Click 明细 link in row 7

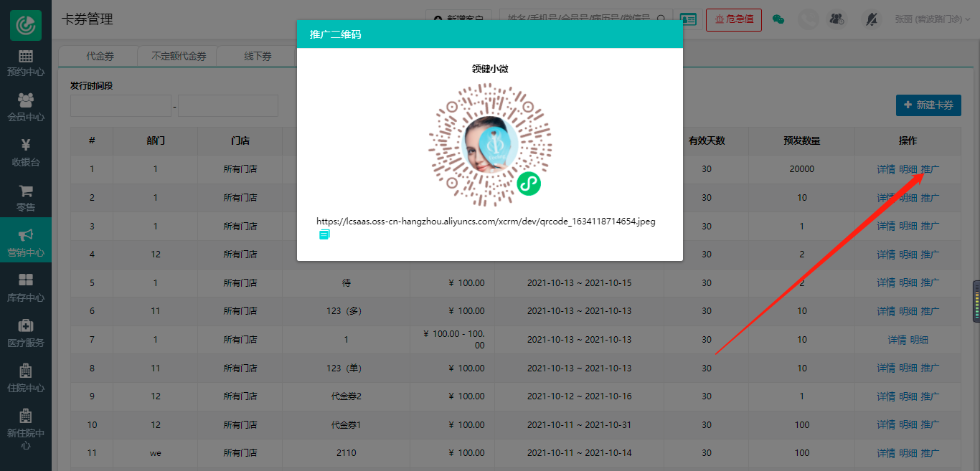click(x=919, y=340)
